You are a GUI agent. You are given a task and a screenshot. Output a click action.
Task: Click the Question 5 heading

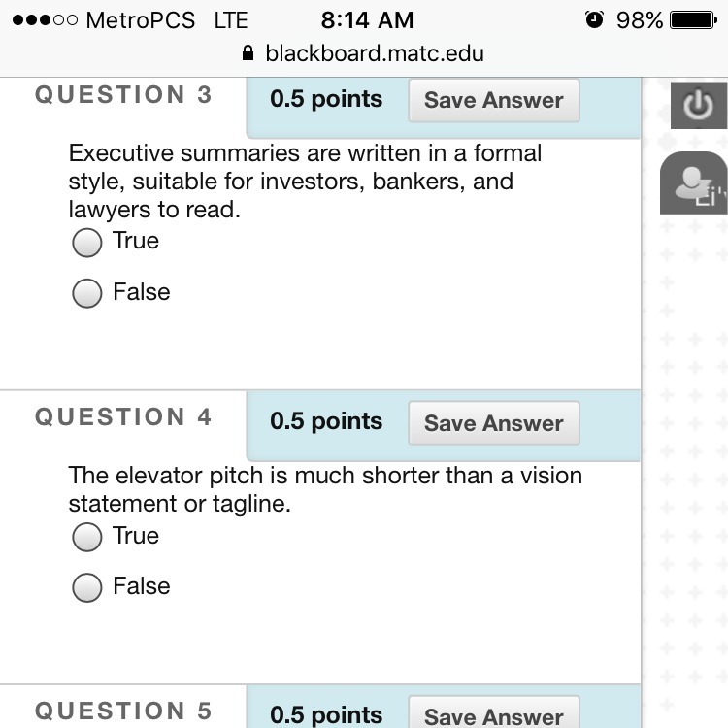click(x=123, y=711)
